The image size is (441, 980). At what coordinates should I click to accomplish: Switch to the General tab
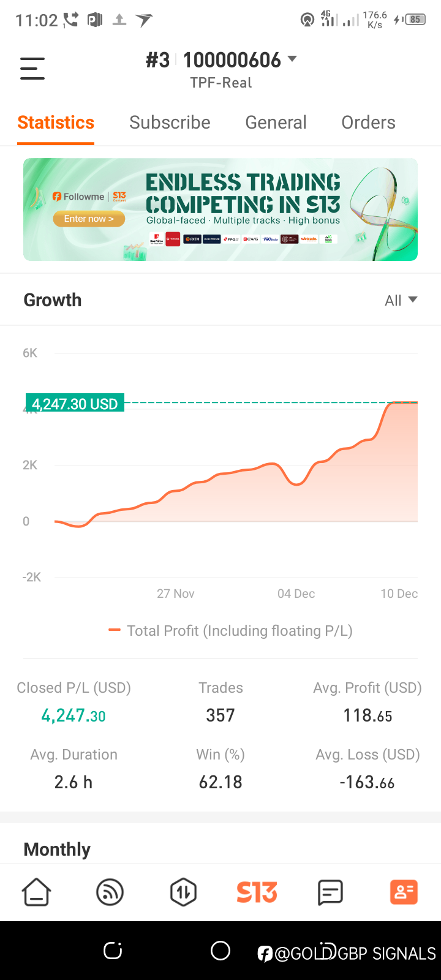pyautogui.click(x=276, y=123)
